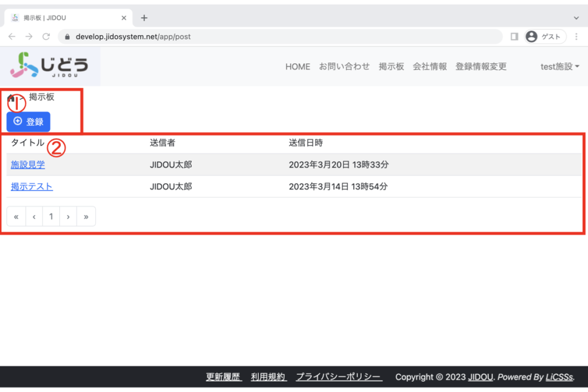Click the address bar URL field

coord(276,37)
